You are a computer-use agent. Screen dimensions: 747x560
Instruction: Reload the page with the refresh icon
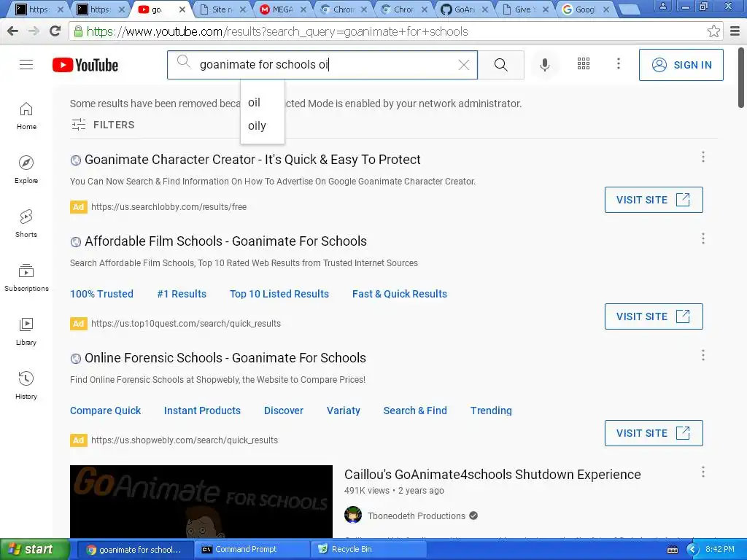coord(55,31)
